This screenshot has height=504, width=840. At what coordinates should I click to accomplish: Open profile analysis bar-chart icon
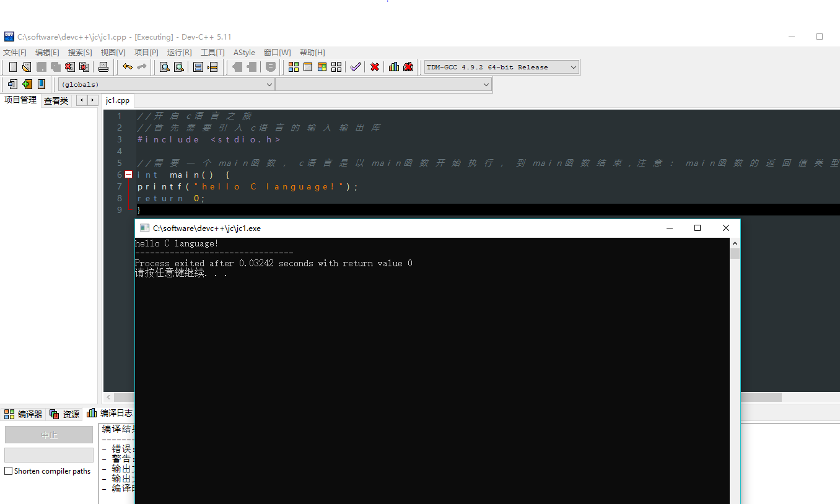tap(394, 67)
